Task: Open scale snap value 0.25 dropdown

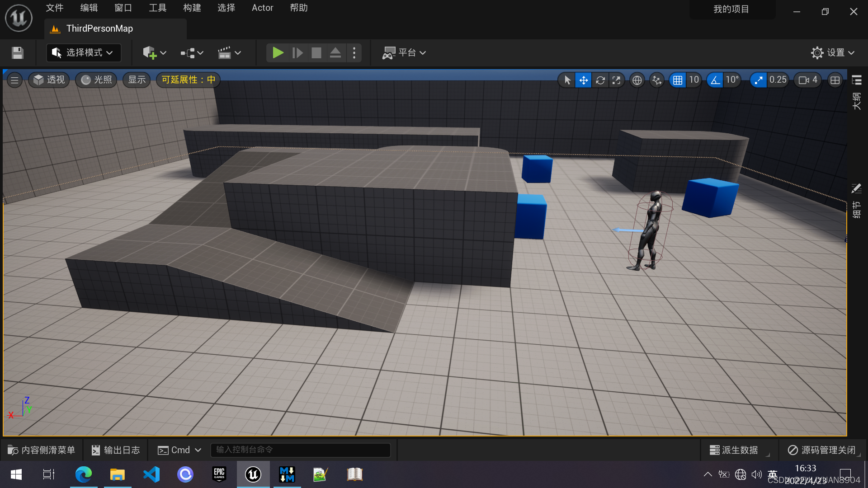Action: 778,80
